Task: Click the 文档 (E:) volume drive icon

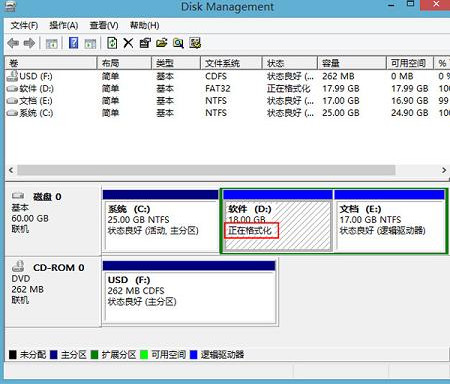Action: [12, 101]
